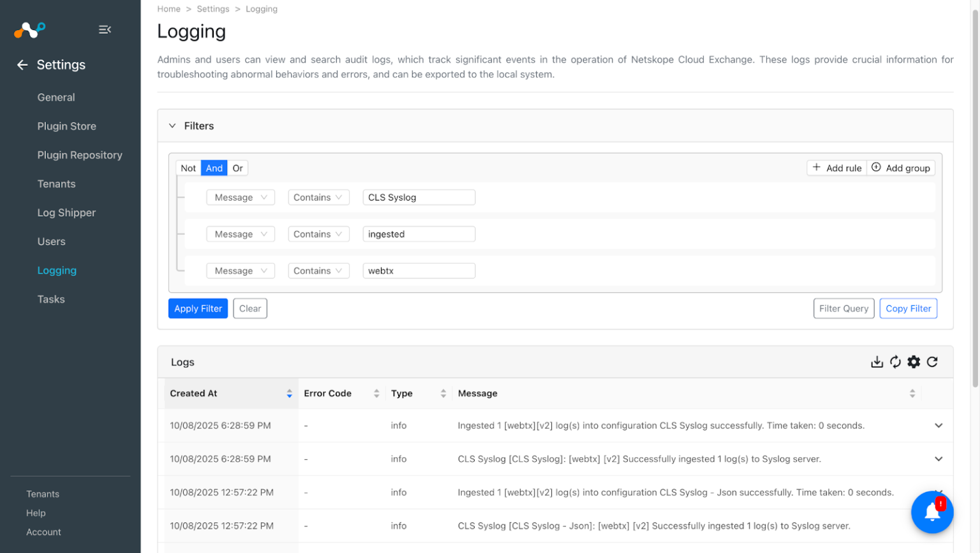Viewport: 980px width, 553px height.
Task: Select the Or condition
Action: click(237, 168)
